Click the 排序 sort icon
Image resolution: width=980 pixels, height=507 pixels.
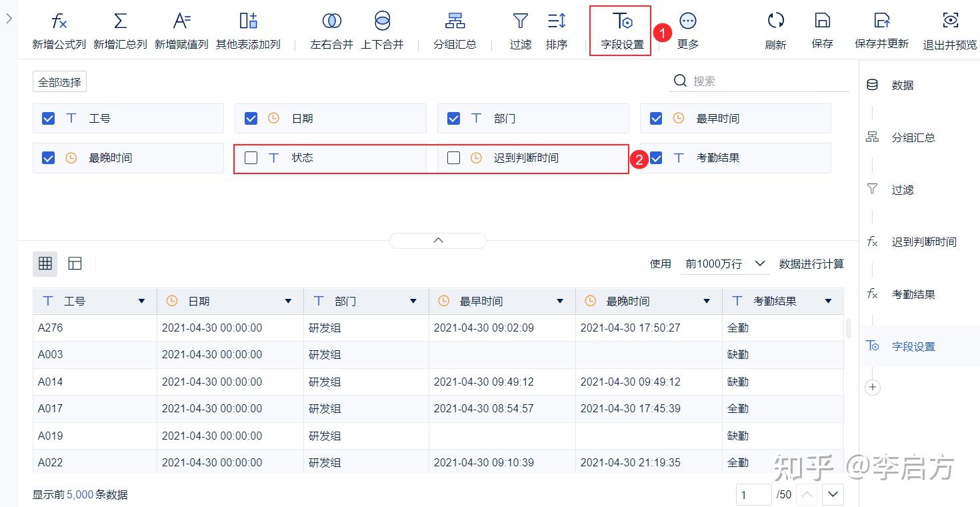[x=557, y=21]
